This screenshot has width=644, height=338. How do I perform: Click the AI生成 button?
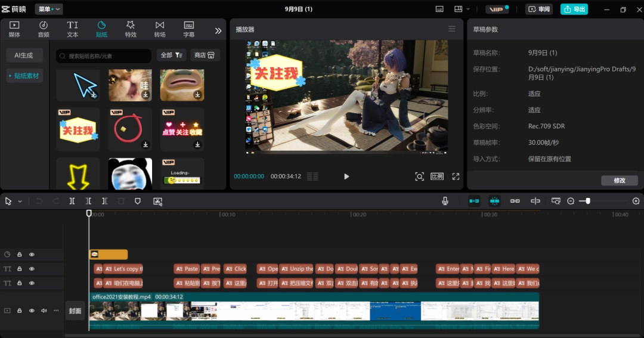(24, 55)
